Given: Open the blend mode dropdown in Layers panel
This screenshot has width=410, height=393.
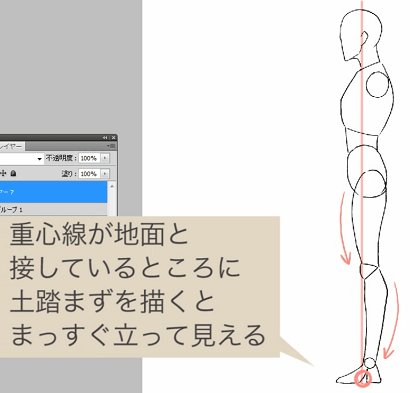Looking at the screenshot, I should tap(21, 158).
